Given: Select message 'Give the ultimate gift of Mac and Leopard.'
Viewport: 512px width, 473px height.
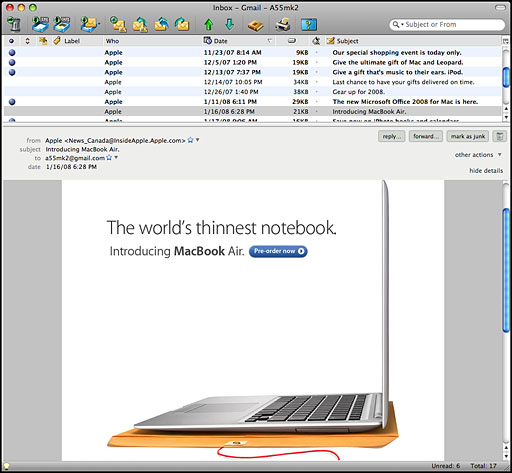Looking at the screenshot, I should tap(252, 62).
